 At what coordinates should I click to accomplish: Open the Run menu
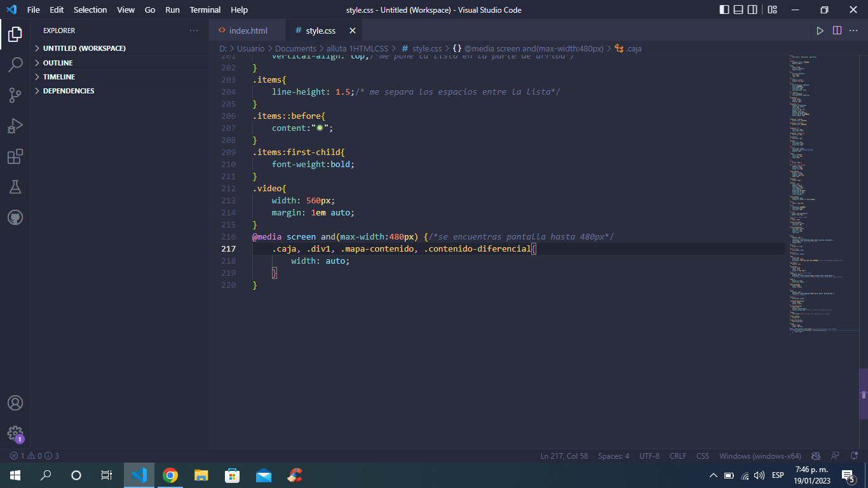[172, 10]
